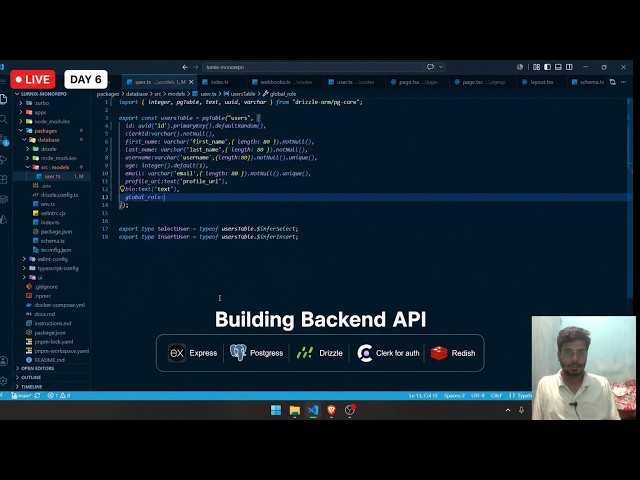Collapse the LUMIX-MONOREPO root folder

click(x=41, y=94)
